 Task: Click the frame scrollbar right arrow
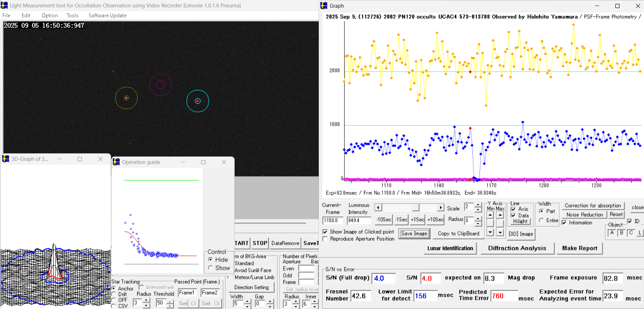click(x=441, y=208)
